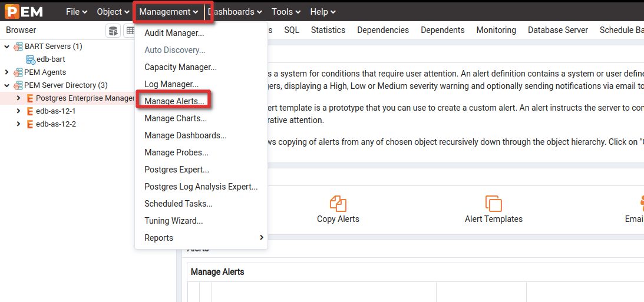
Task: Click the Alert Templates label
Action: [494, 219]
